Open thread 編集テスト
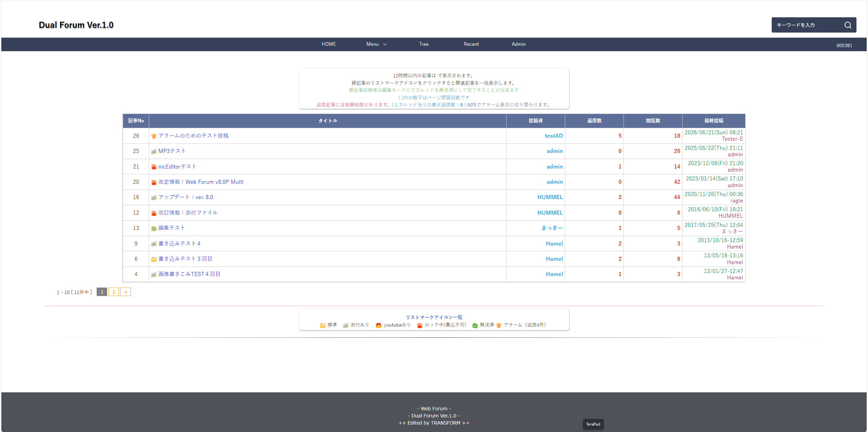The image size is (868, 432). pyautogui.click(x=172, y=228)
